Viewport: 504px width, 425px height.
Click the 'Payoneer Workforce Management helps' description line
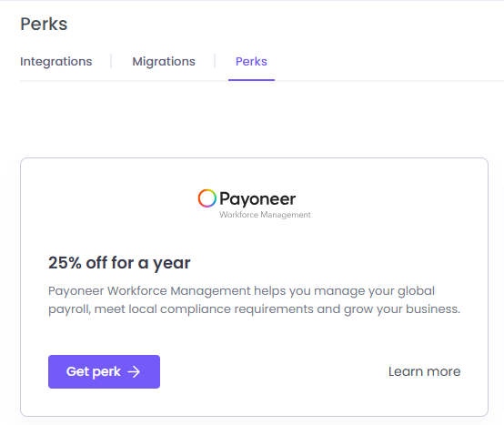pos(241,291)
